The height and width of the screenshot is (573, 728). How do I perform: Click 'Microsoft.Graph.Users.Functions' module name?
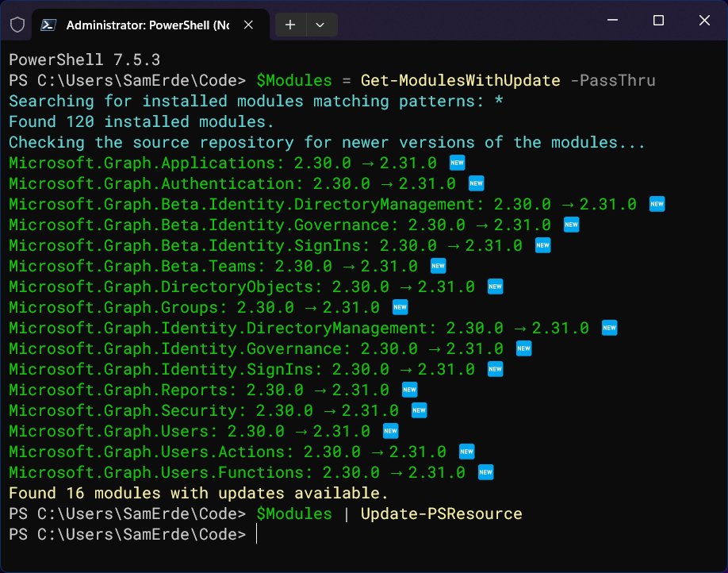156,472
